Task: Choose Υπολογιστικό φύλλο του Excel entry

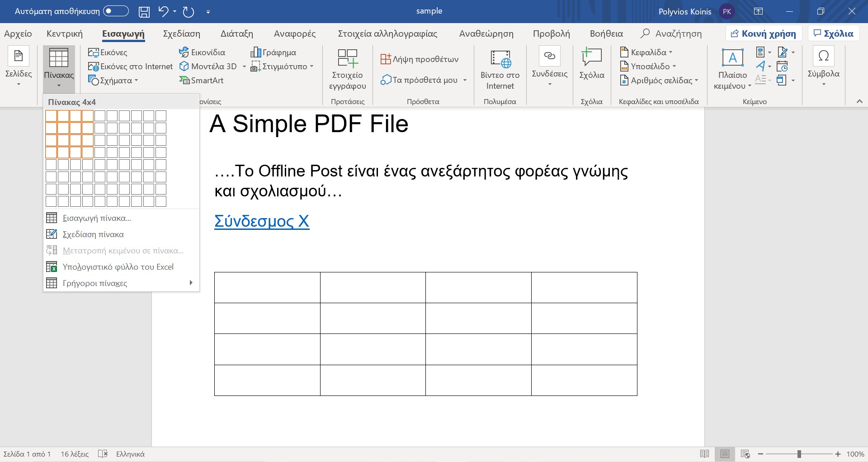Action: (121, 267)
